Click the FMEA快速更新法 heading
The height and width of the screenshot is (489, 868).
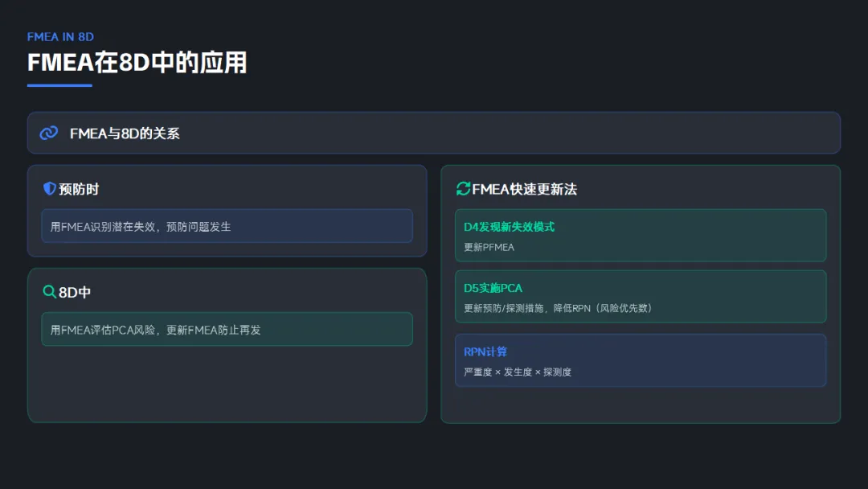click(524, 189)
